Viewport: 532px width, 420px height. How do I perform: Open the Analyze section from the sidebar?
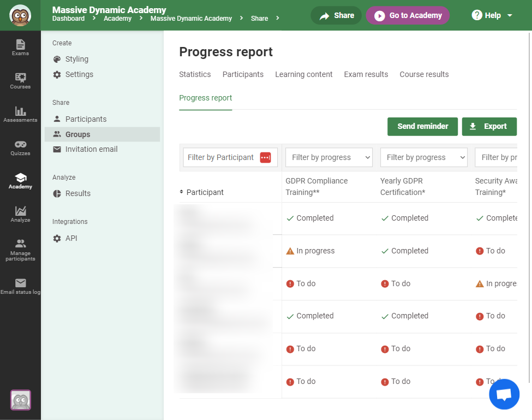pyautogui.click(x=20, y=215)
